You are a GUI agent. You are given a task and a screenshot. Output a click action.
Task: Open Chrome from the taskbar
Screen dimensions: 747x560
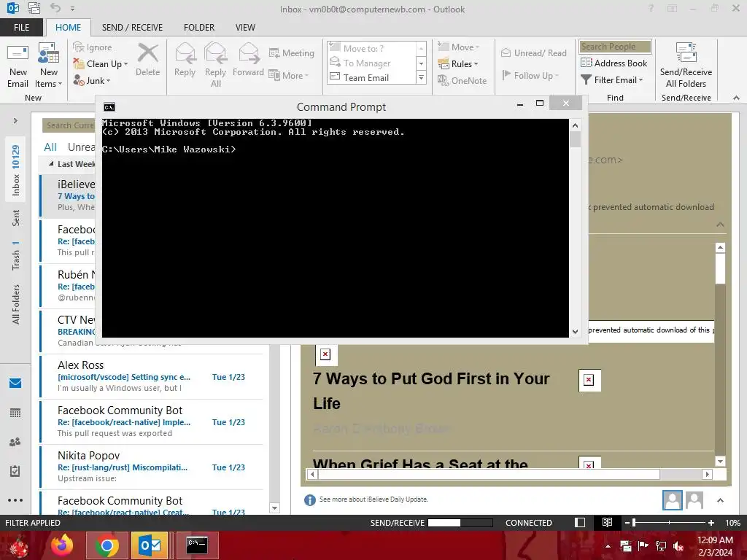[x=107, y=545]
